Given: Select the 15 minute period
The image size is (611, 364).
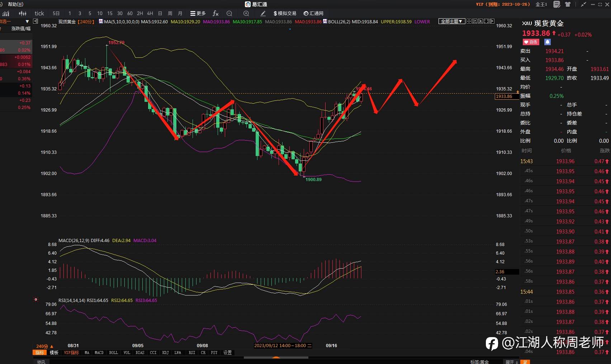Looking at the screenshot, I should pyautogui.click(x=110, y=13).
